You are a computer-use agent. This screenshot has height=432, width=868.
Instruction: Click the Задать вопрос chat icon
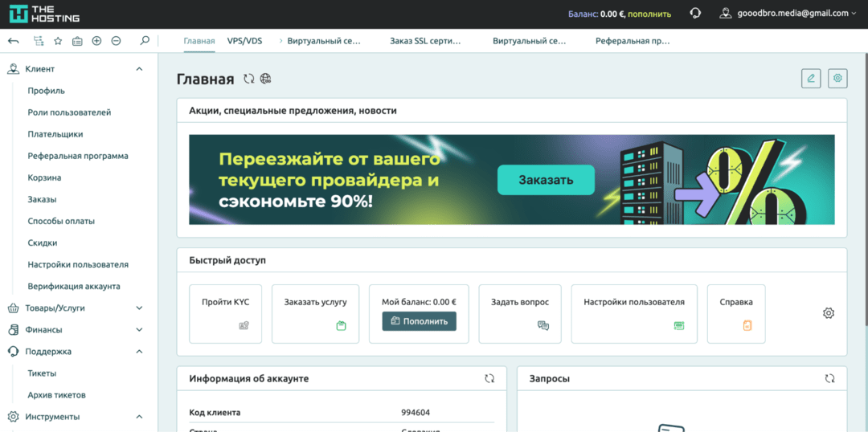(543, 326)
